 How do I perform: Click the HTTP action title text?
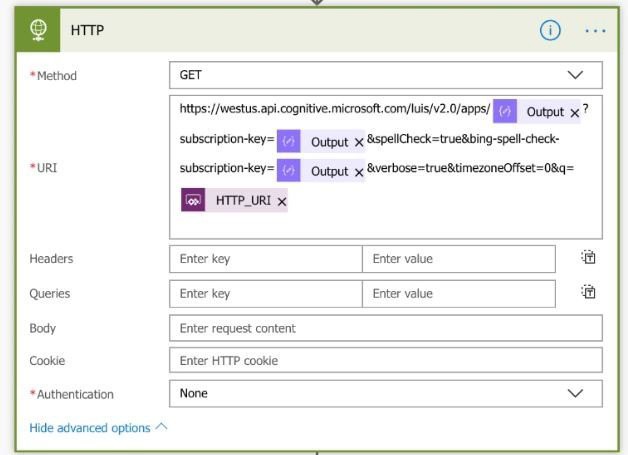[x=87, y=30]
